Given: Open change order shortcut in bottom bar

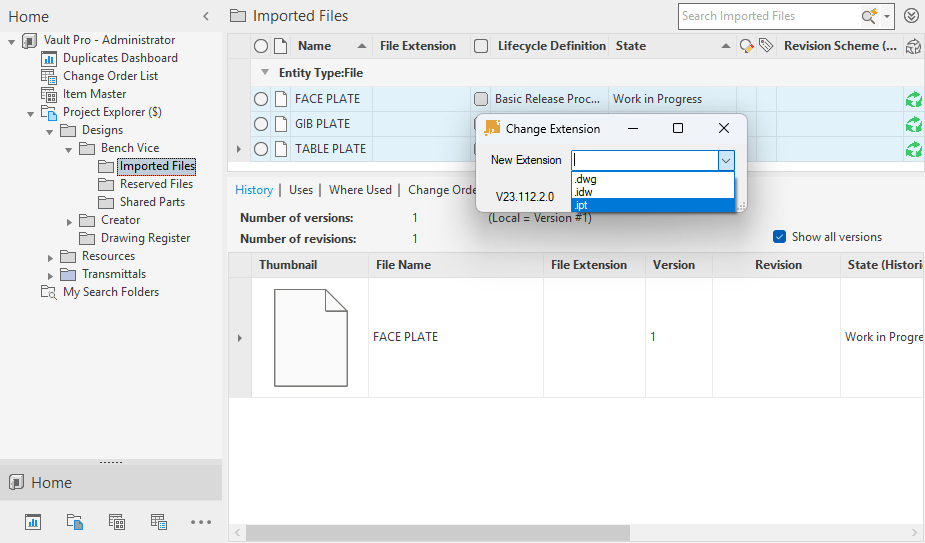Looking at the screenshot, I should [x=159, y=522].
